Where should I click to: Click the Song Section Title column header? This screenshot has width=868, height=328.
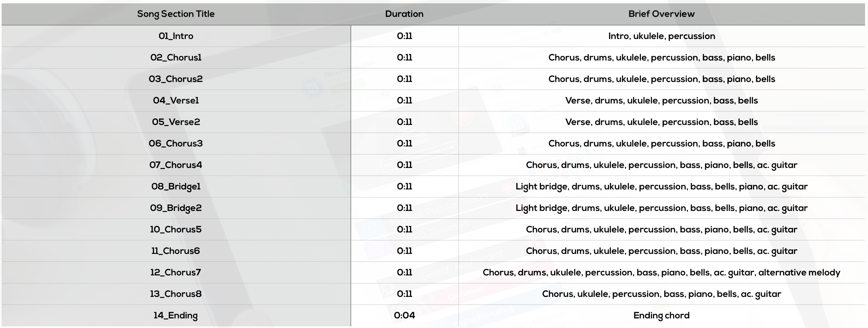[x=176, y=14]
